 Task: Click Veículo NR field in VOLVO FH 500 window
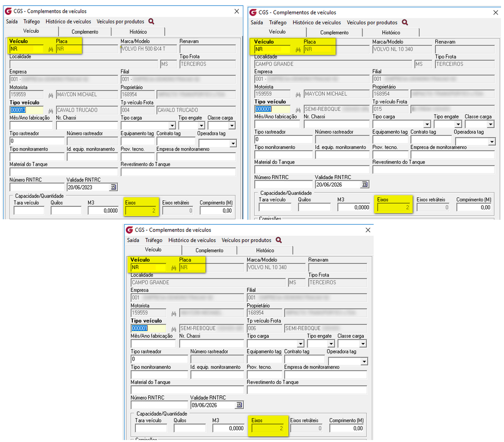[26, 49]
